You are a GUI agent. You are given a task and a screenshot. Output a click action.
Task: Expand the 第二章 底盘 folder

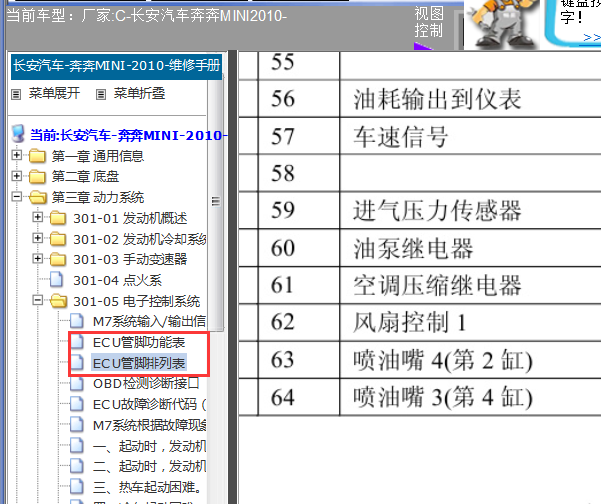(16, 176)
